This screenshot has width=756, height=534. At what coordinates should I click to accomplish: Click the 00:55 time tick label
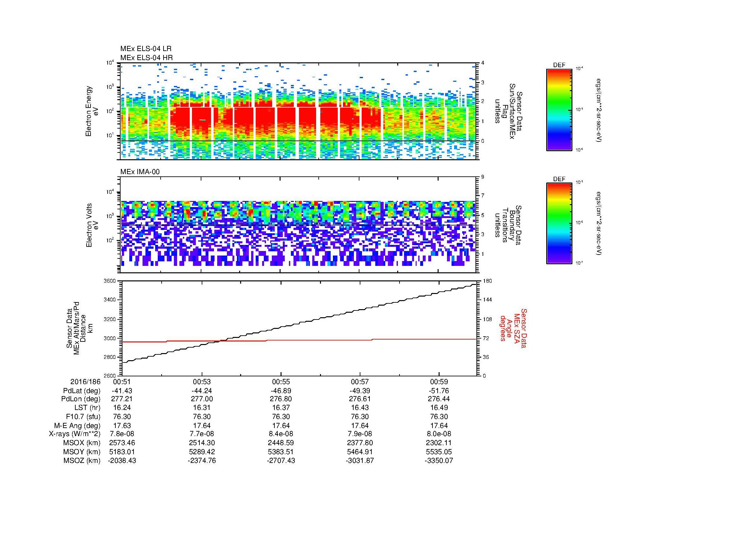click(281, 382)
